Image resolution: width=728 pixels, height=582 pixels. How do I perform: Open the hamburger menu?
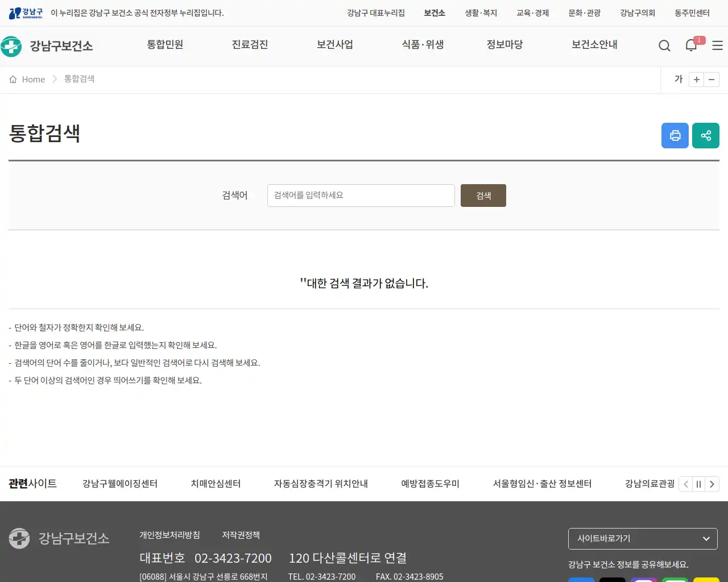[x=717, y=45]
